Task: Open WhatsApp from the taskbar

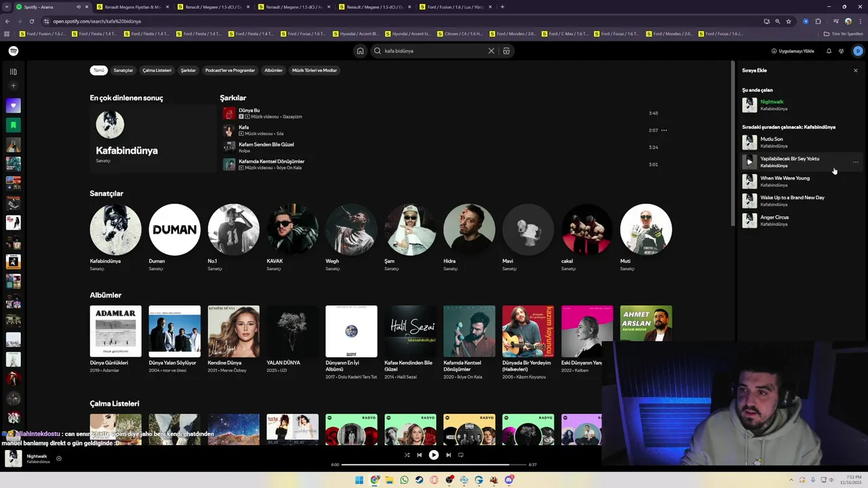Action: coord(404,480)
